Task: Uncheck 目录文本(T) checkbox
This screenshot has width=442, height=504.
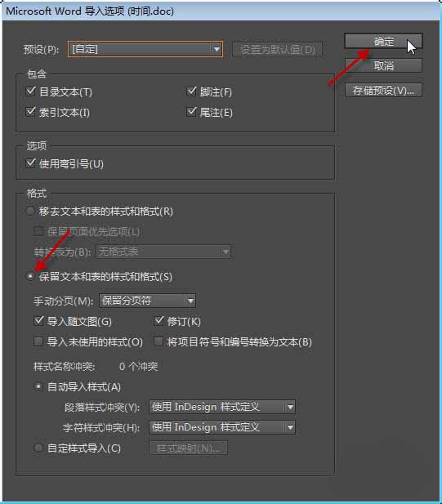Action: coord(30,91)
